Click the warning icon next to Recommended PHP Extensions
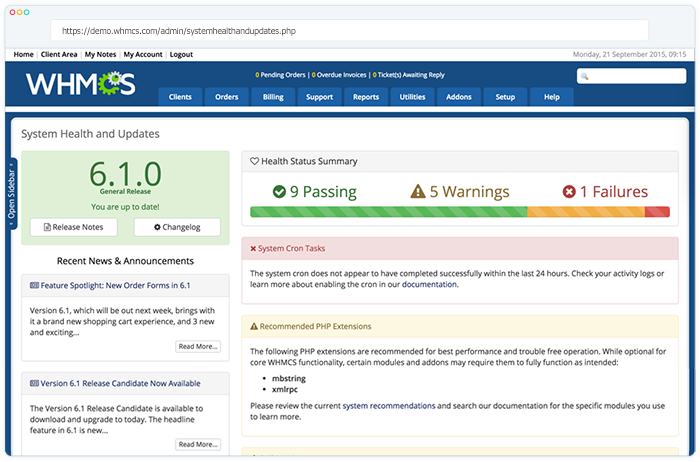This screenshot has width=700, height=462. (254, 327)
